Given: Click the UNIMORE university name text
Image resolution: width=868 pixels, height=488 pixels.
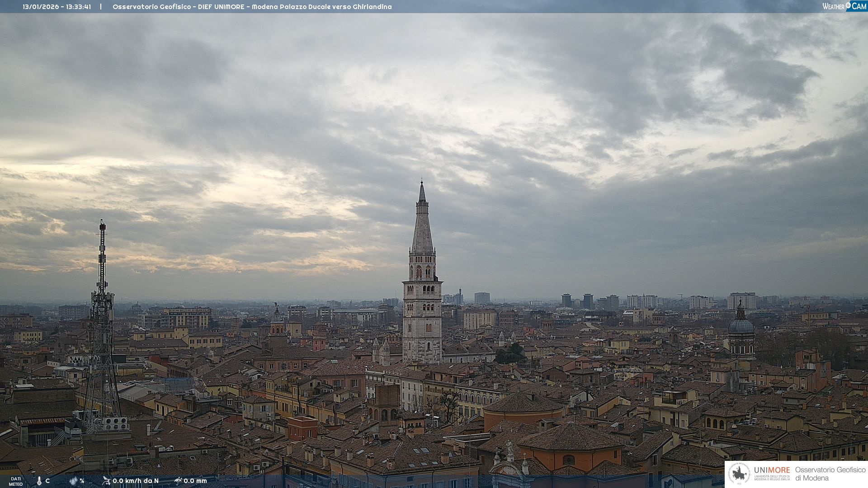Looking at the screenshot, I should click(772, 470).
